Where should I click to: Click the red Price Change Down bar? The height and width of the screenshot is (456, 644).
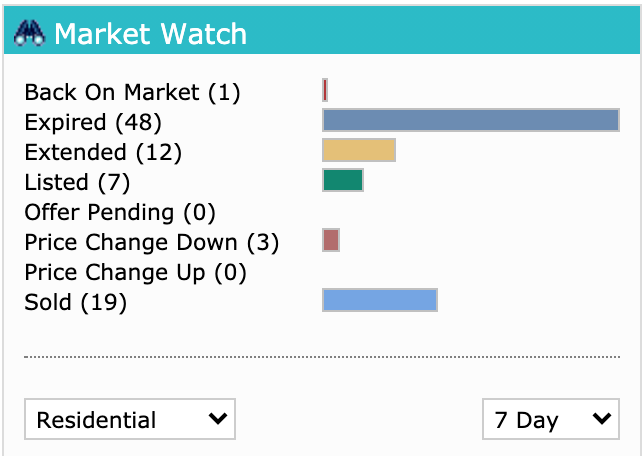[x=331, y=240]
